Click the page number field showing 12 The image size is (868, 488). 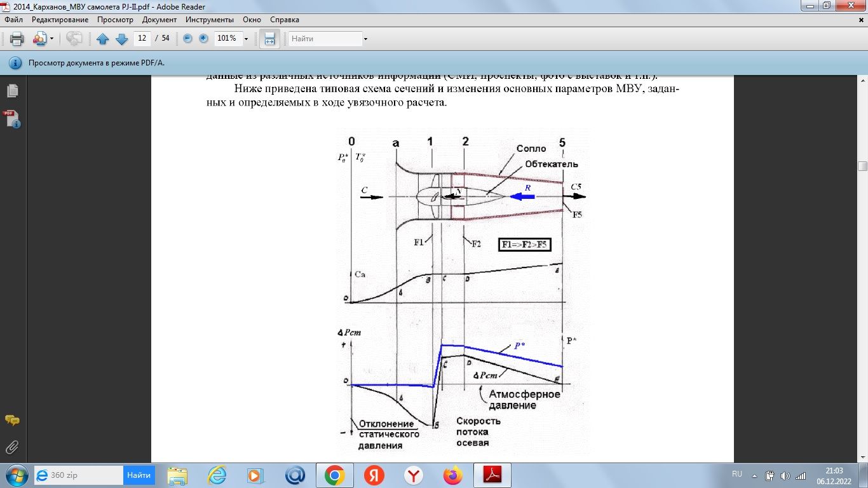tap(142, 38)
